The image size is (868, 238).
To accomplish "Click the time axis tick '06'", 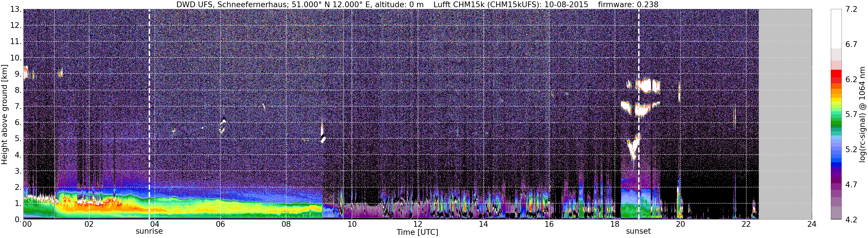I will coord(220,224).
